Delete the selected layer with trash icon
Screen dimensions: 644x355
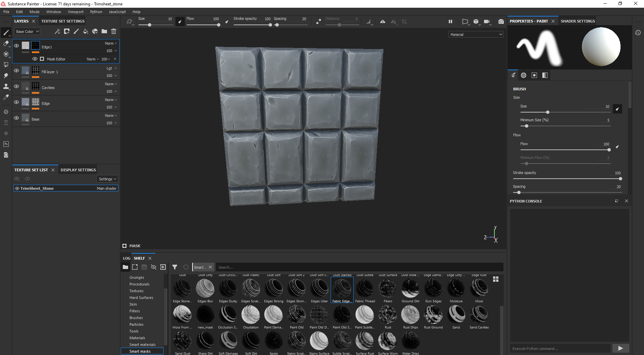click(114, 31)
